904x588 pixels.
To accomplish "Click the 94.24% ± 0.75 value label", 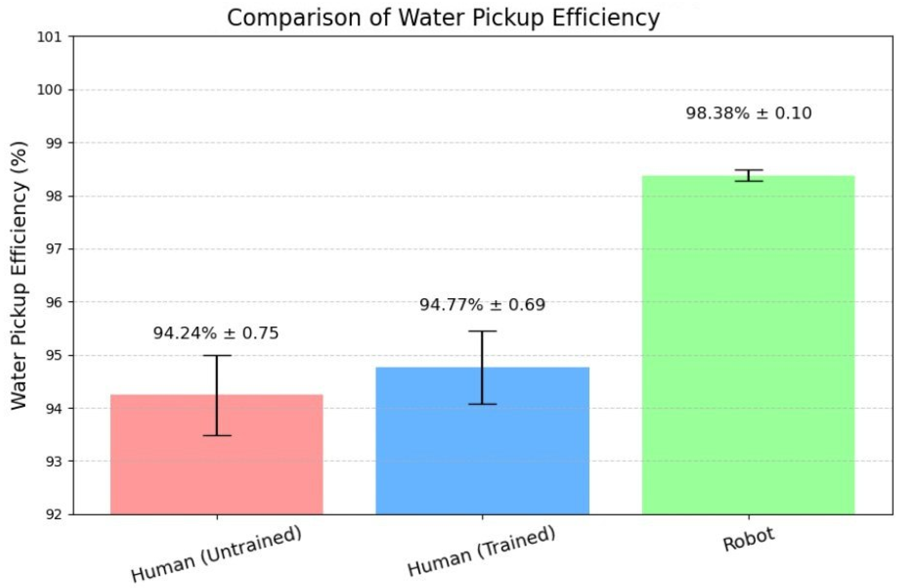I will click(x=216, y=333).
